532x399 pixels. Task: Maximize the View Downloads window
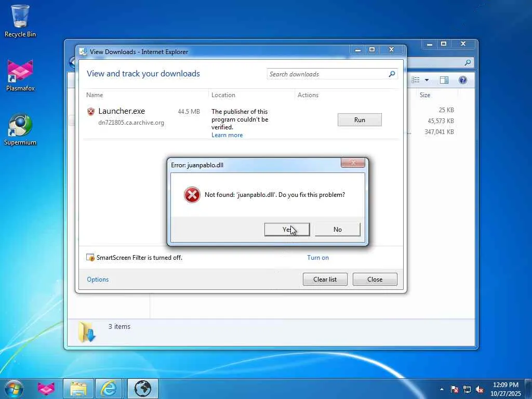click(372, 50)
